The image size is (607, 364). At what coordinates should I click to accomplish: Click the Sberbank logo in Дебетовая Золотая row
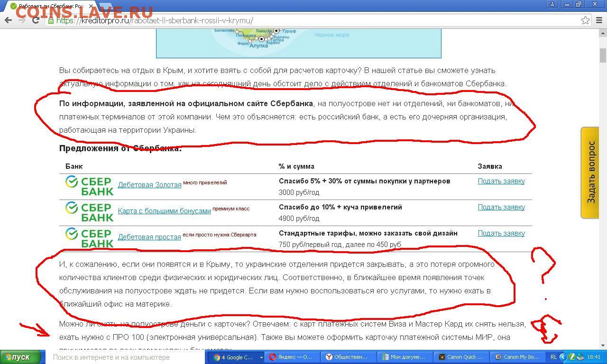(89, 186)
